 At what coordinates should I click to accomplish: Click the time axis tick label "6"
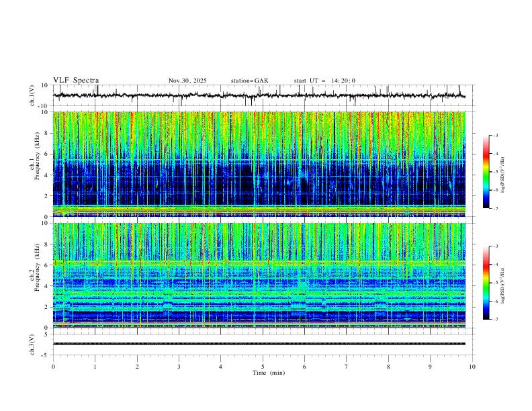pos(304,367)
